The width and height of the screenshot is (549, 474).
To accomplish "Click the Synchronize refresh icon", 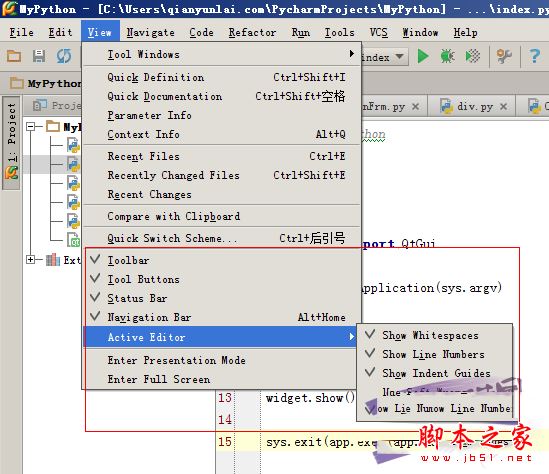I will (64, 56).
